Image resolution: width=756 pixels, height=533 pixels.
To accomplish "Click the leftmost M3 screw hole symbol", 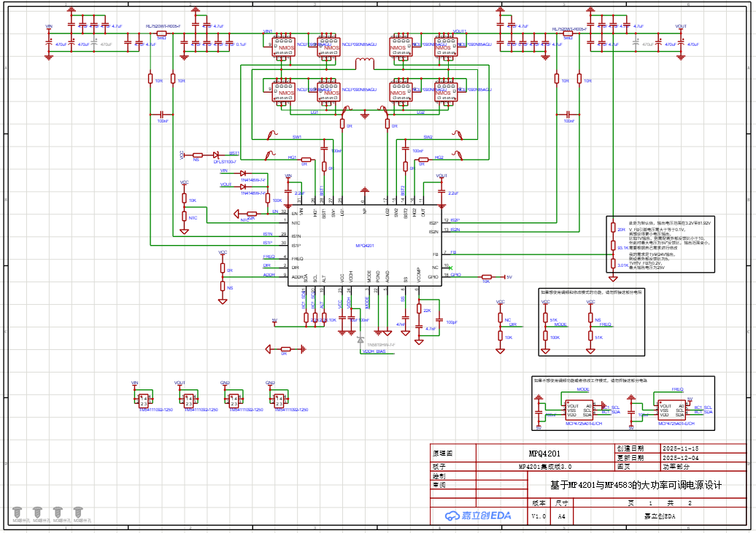I will (17, 512).
